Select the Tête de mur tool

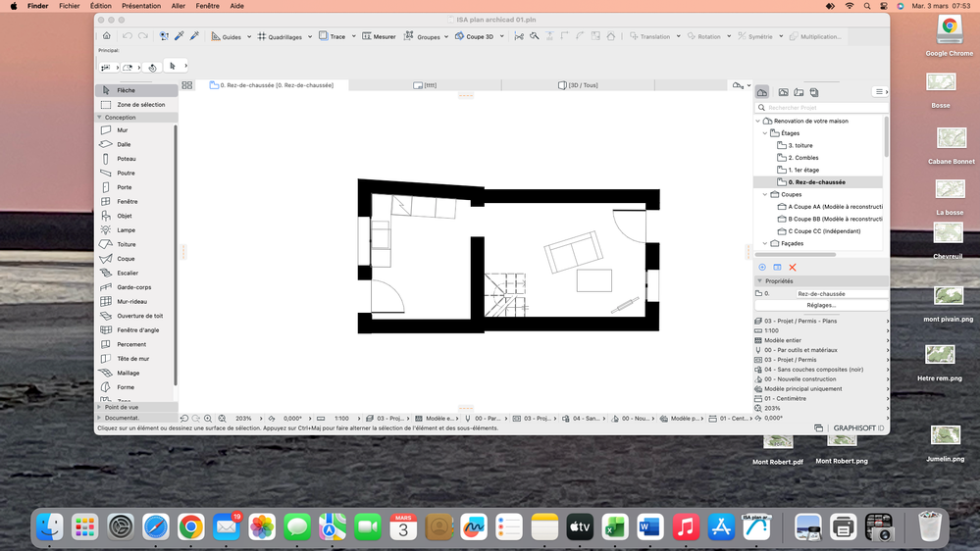coord(136,359)
